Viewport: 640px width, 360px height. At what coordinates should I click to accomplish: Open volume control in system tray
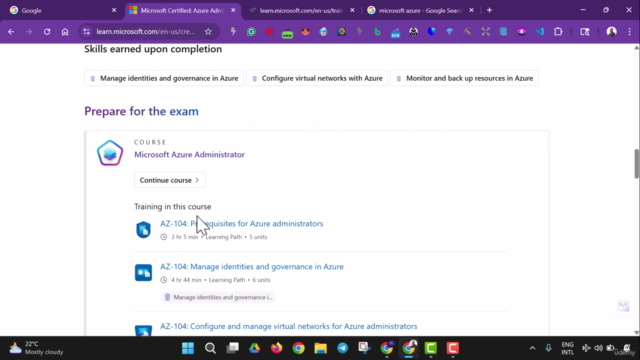(x=598, y=348)
